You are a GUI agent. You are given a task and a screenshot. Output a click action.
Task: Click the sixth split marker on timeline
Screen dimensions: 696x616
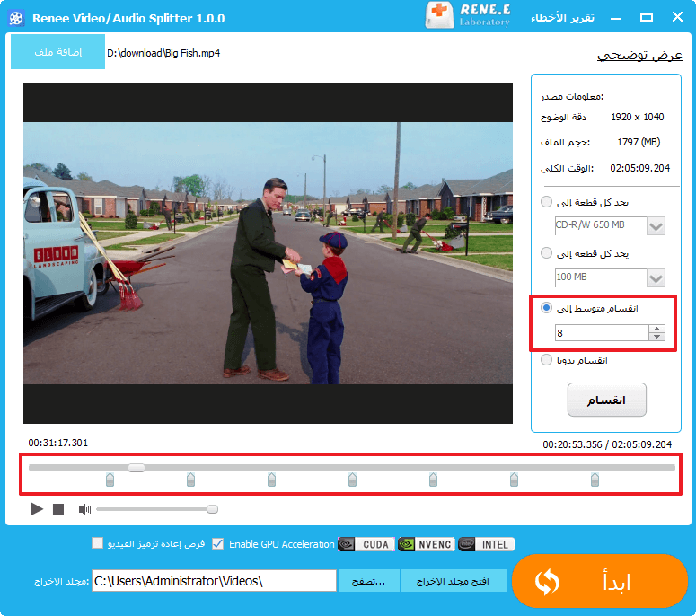[514, 480]
